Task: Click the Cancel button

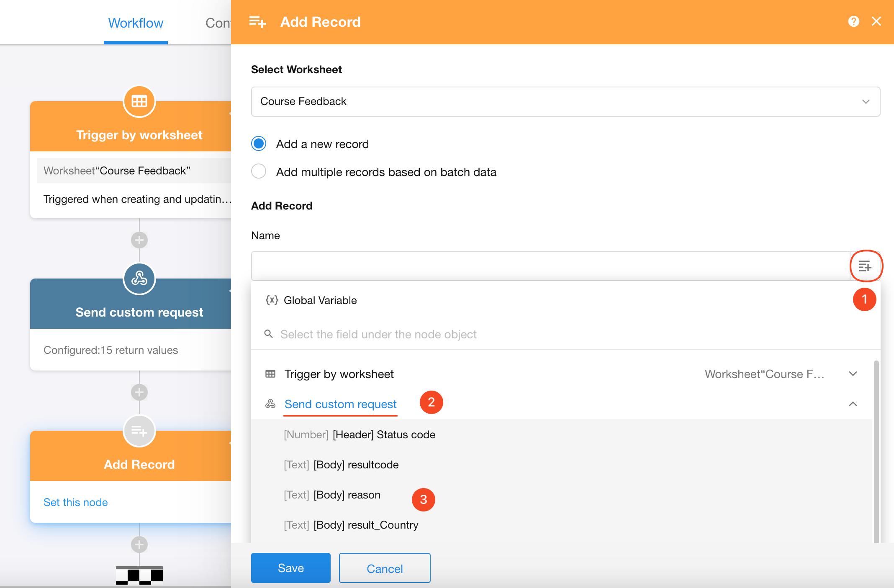Action: 384,568
